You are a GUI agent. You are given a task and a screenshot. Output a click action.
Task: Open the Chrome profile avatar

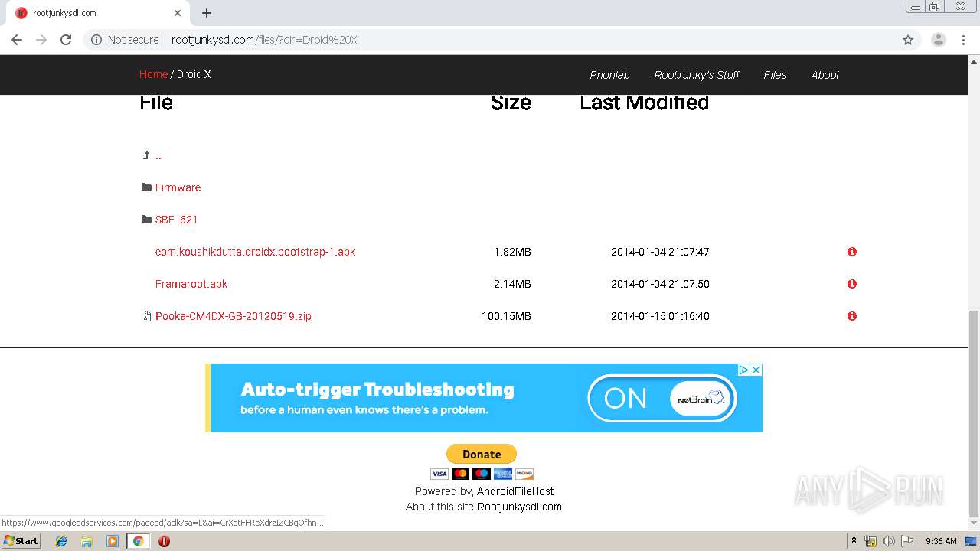tap(938, 40)
